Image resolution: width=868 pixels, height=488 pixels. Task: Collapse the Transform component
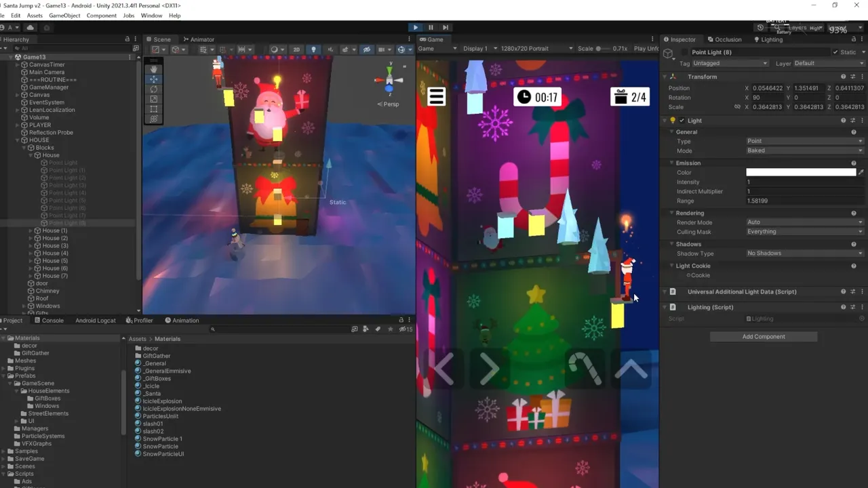(665, 77)
